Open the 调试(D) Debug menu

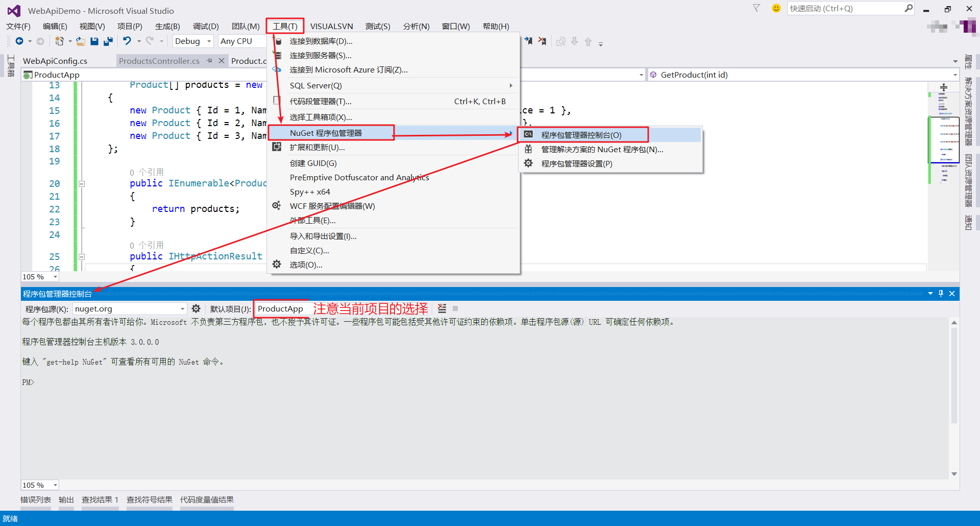[206, 26]
